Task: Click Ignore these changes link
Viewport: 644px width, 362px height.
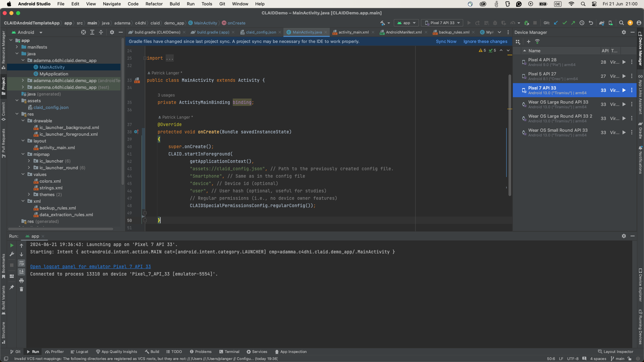Action: 485,42
